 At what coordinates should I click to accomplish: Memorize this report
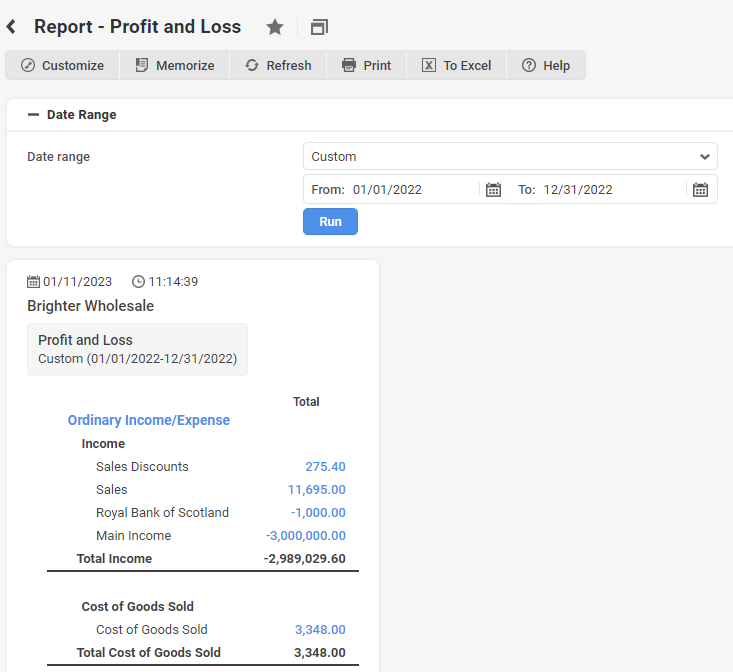(x=175, y=65)
